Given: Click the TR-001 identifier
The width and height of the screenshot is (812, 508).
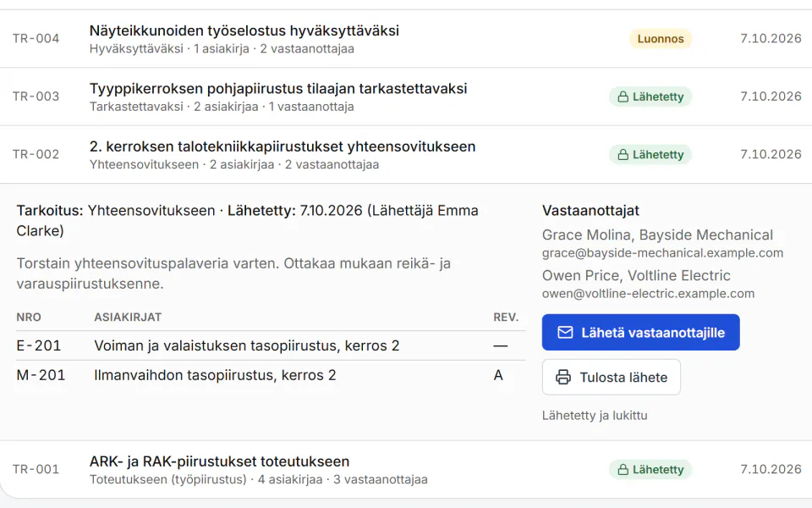Looking at the screenshot, I should [x=36, y=470].
